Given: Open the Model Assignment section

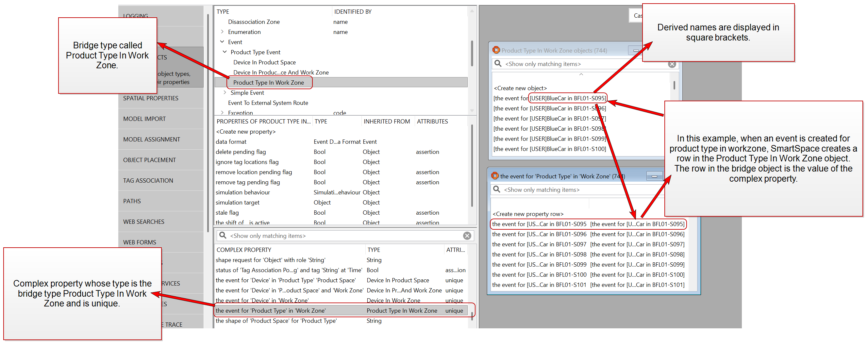Looking at the screenshot, I should tap(161, 139).
